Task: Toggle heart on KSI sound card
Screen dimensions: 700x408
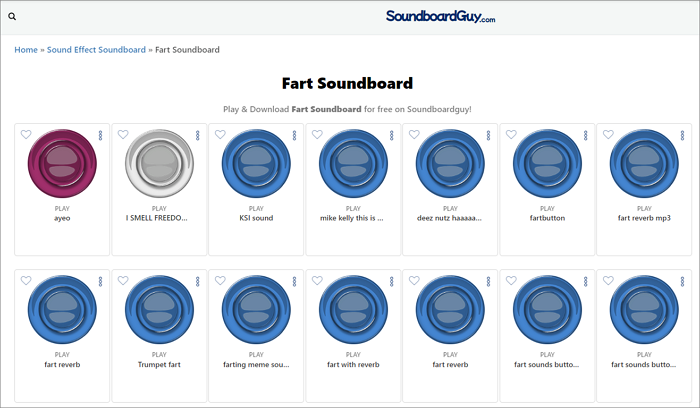Action: (220, 135)
